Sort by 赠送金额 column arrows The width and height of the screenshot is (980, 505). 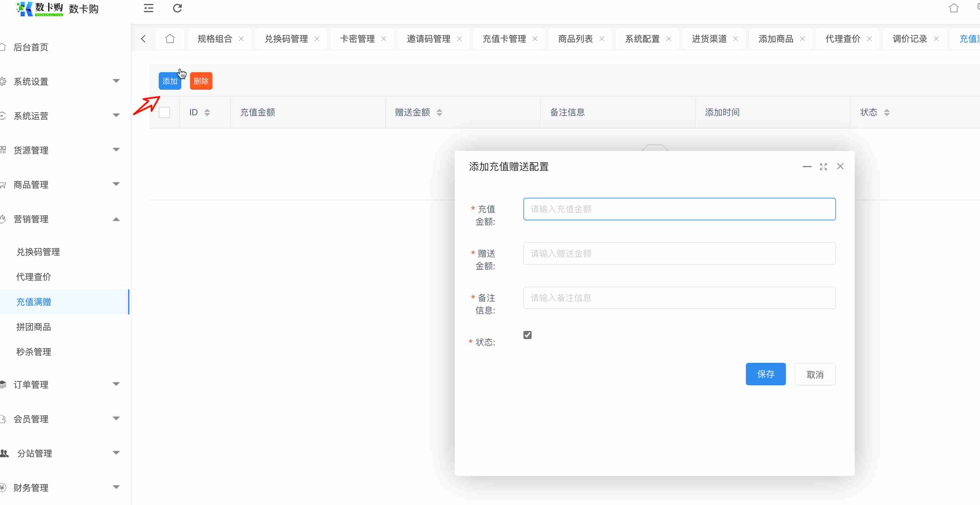click(439, 112)
